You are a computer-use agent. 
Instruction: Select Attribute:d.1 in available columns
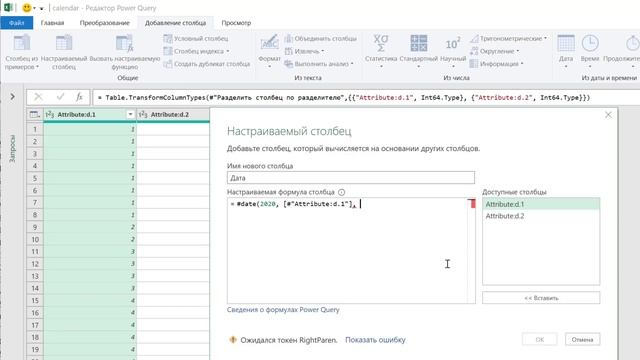541,204
